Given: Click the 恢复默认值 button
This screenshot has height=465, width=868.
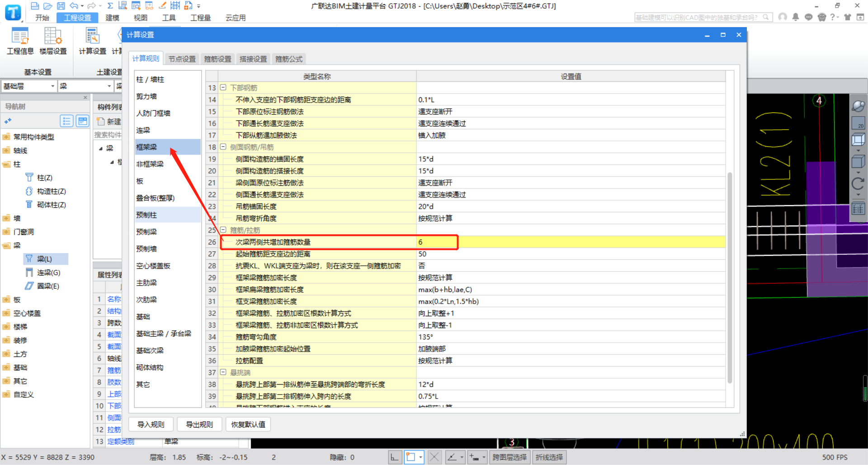Looking at the screenshot, I should point(248,424).
